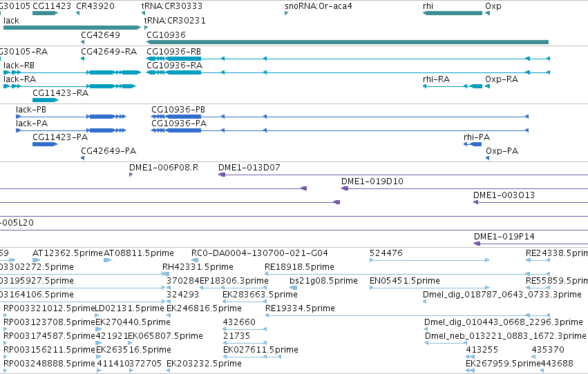The height and width of the screenshot is (374, 588).
Task: Click the EK263516.5prime EST label
Action: tap(133, 350)
